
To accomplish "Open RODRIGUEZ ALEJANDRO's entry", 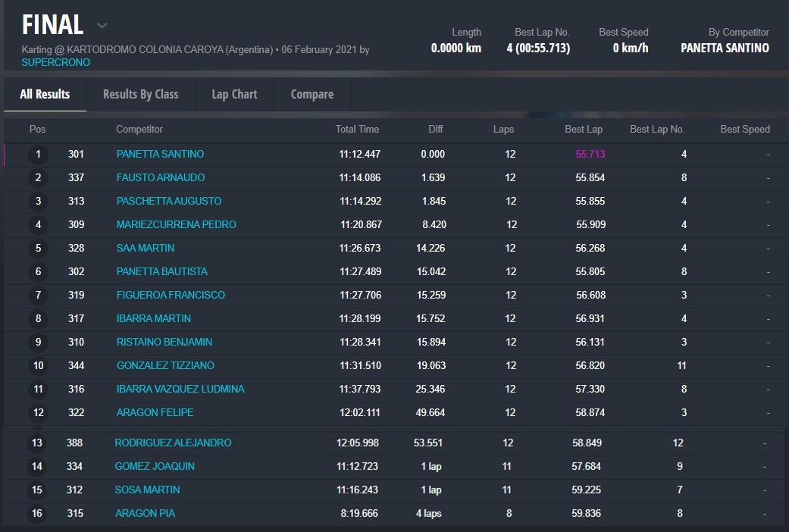I will coord(173,443).
